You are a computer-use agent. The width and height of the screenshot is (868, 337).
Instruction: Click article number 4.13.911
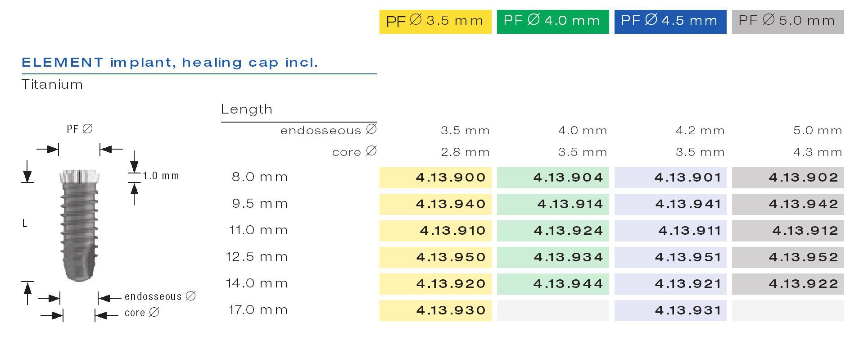[x=689, y=231]
